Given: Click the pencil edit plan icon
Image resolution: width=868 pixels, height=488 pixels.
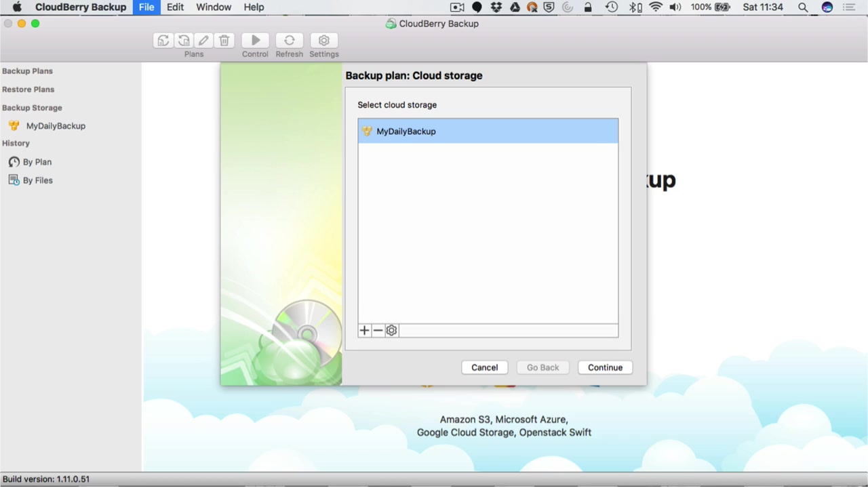Looking at the screenshot, I should tap(203, 41).
